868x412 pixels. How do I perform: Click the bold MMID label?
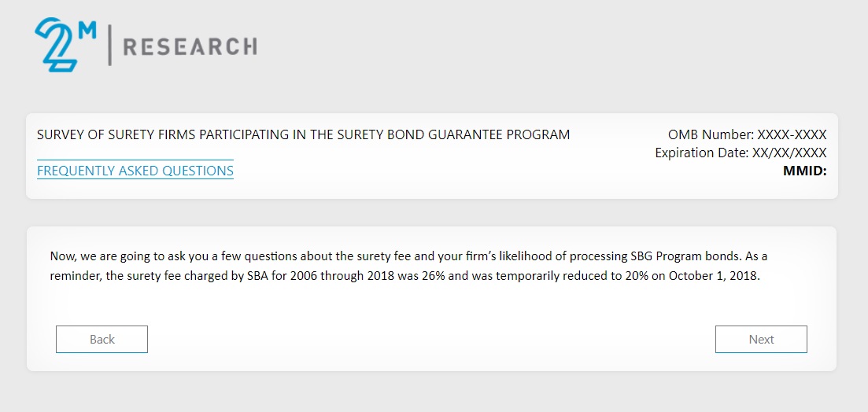point(804,170)
